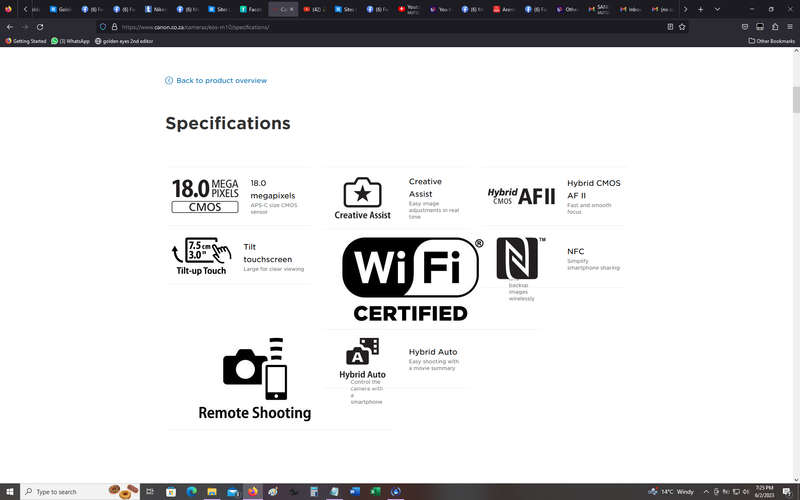This screenshot has height=500, width=800.
Task: Open Task View on the taskbar
Action: click(x=150, y=492)
